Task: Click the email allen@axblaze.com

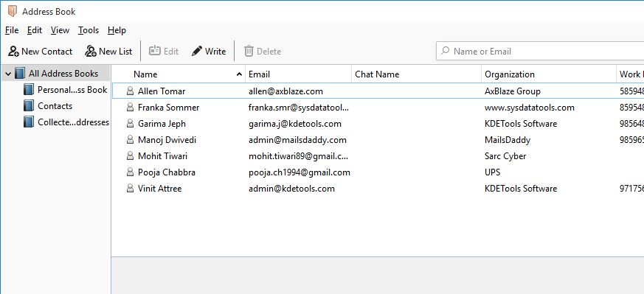Action: [285, 91]
